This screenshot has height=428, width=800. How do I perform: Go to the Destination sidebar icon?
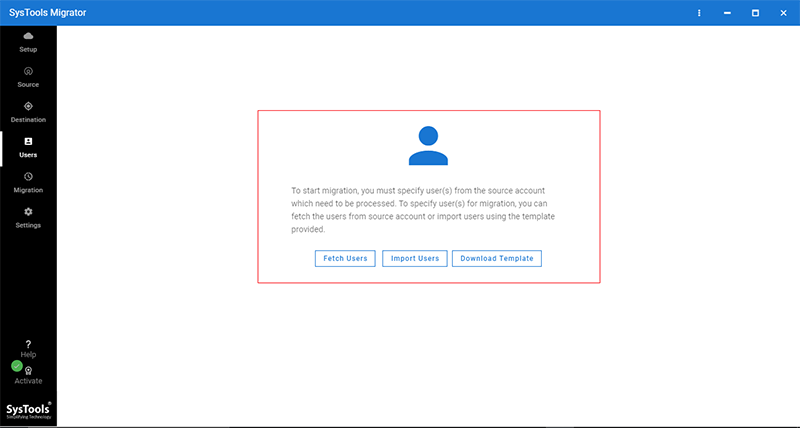tap(28, 106)
